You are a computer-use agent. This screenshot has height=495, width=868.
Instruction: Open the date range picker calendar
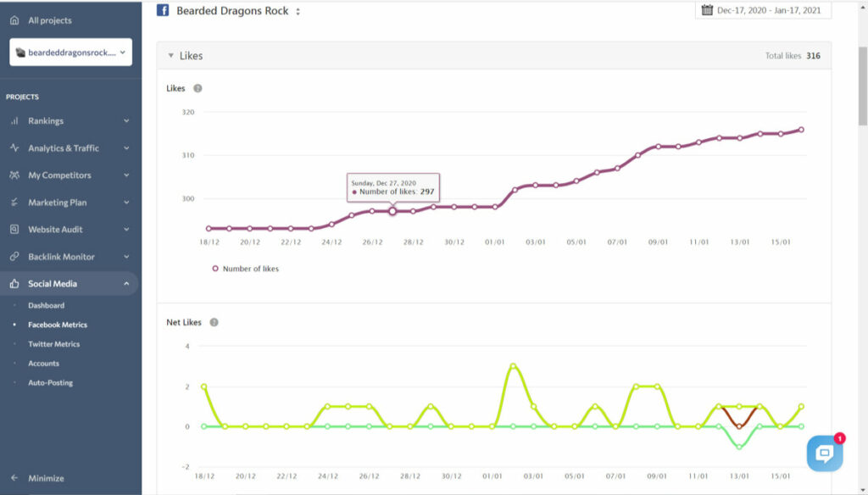[707, 10]
